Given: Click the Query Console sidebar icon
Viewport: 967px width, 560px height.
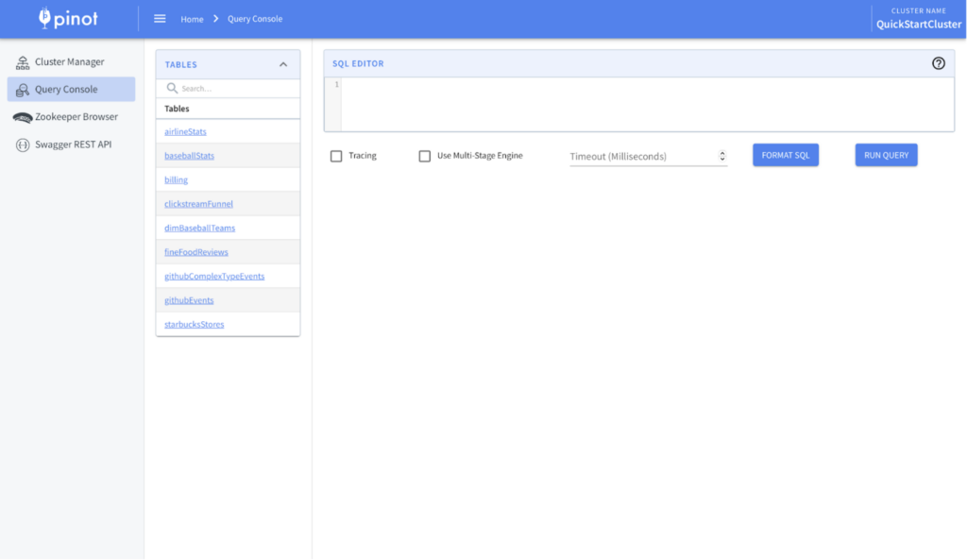Looking at the screenshot, I should 23,90.
